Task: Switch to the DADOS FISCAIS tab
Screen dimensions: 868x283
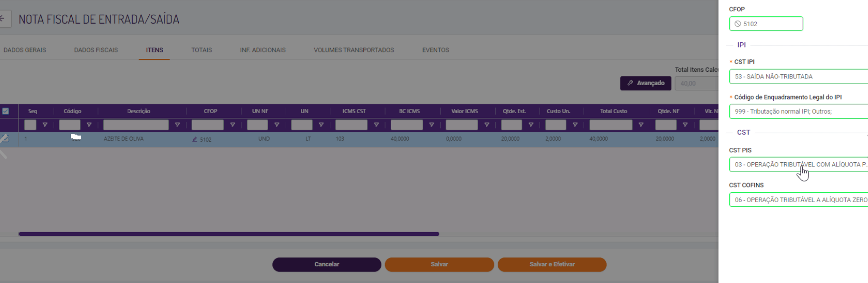Action: tap(96, 50)
